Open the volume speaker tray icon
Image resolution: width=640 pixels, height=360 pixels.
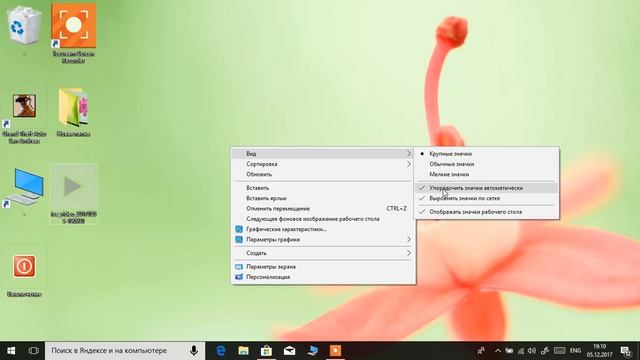pyautogui.click(x=531, y=351)
